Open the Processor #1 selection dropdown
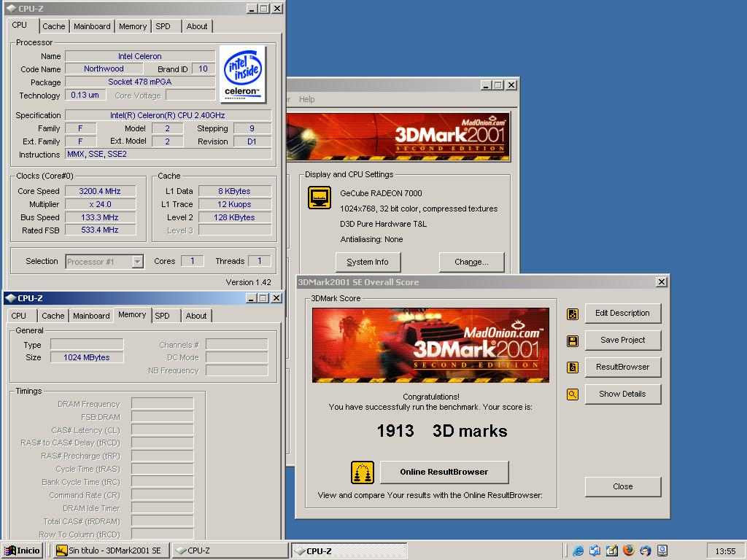The image size is (747, 560). coord(138,262)
